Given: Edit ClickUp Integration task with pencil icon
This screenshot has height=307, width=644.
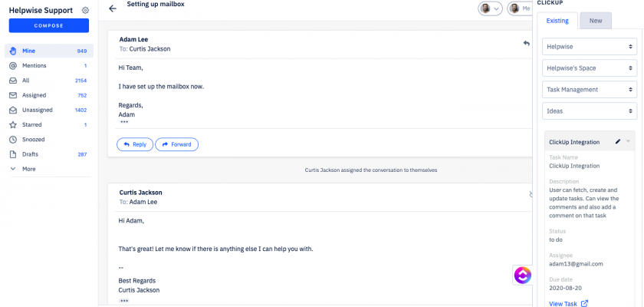Looking at the screenshot, I should [618, 142].
